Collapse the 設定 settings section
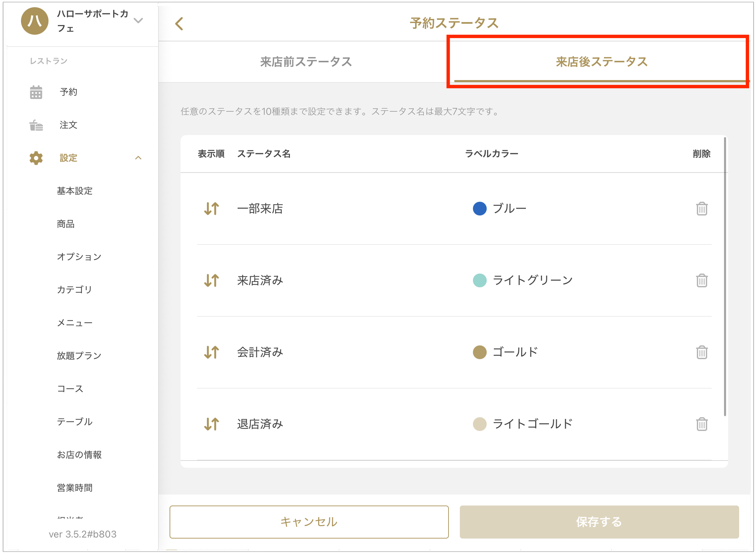Viewport: 756px width, 554px height. coord(138,158)
